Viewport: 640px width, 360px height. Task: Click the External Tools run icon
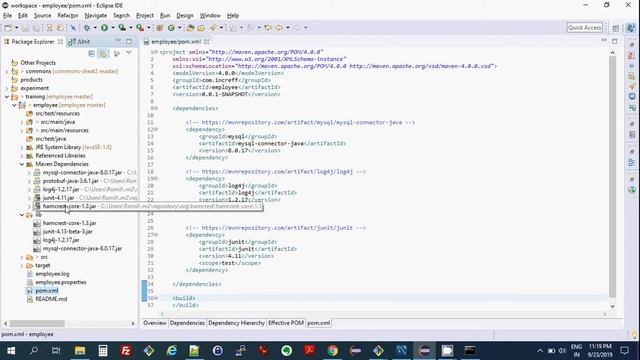click(140, 28)
